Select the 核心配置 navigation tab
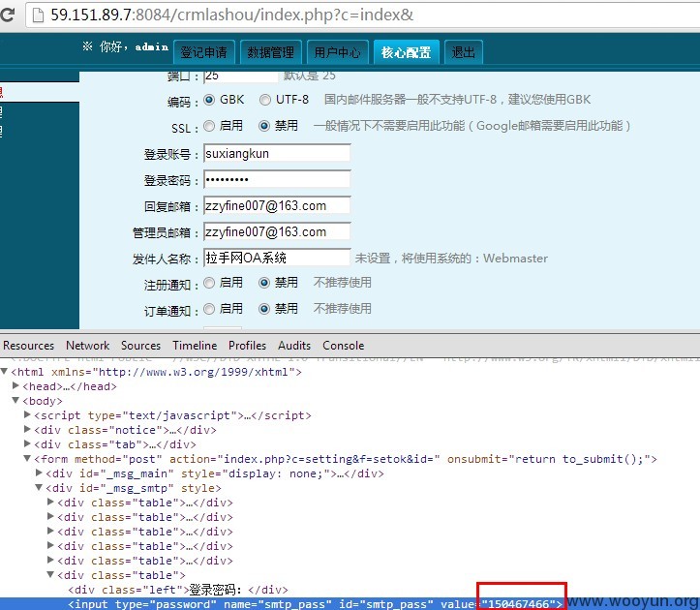Image resolution: width=700 pixels, height=610 pixels. 407,52
